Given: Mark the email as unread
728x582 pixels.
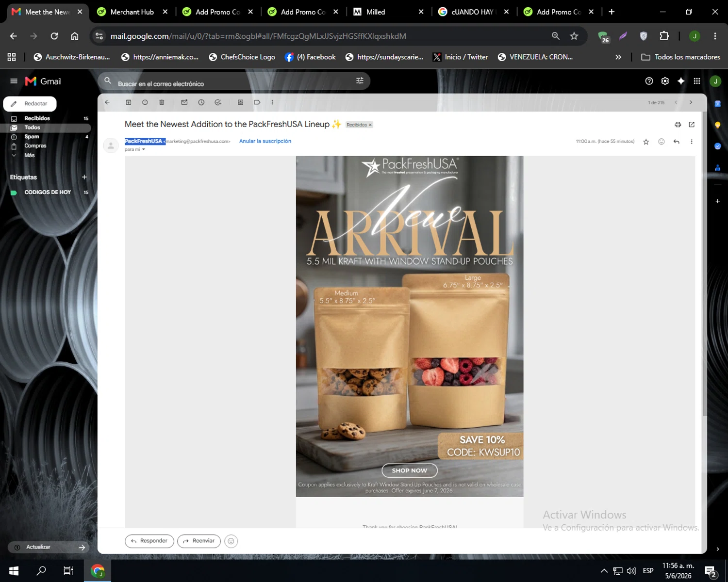Looking at the screenshot, I should pyautogui.click(x=184, y=102).
